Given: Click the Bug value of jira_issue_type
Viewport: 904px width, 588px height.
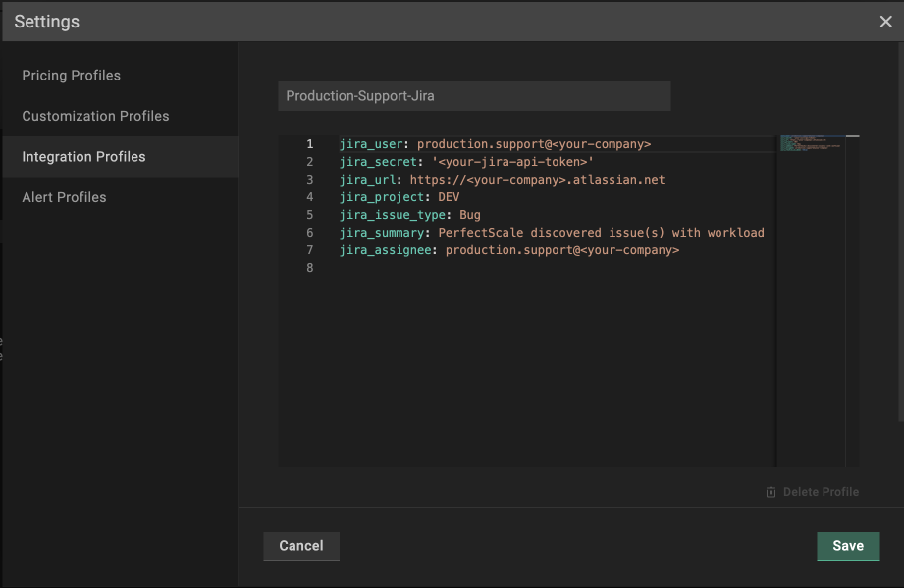Looking at the screenshot, I should point(469,215).
